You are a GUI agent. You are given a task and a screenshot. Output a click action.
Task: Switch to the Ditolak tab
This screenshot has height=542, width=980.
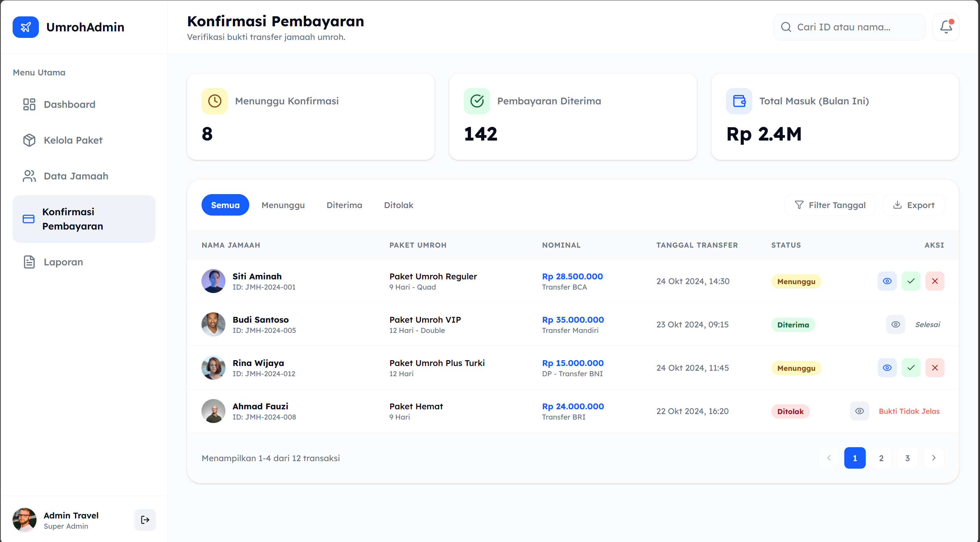pyautogui.click(x=398, y=205)
